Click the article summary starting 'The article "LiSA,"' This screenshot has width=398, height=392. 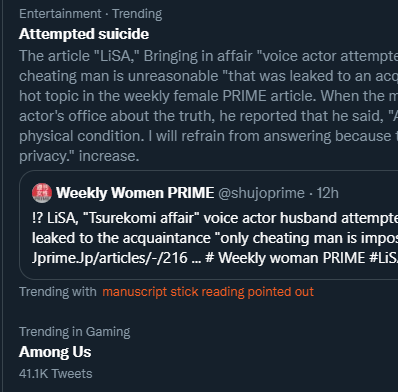point(209,106)
